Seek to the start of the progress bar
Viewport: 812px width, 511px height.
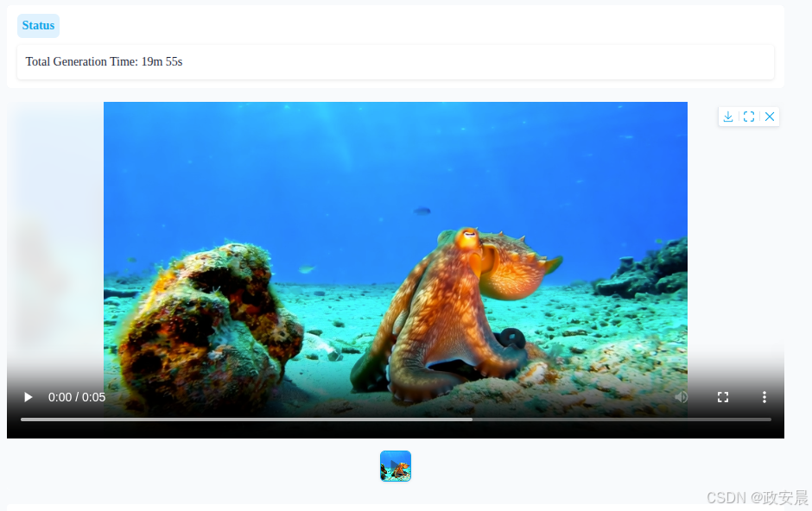coord(22,420)
